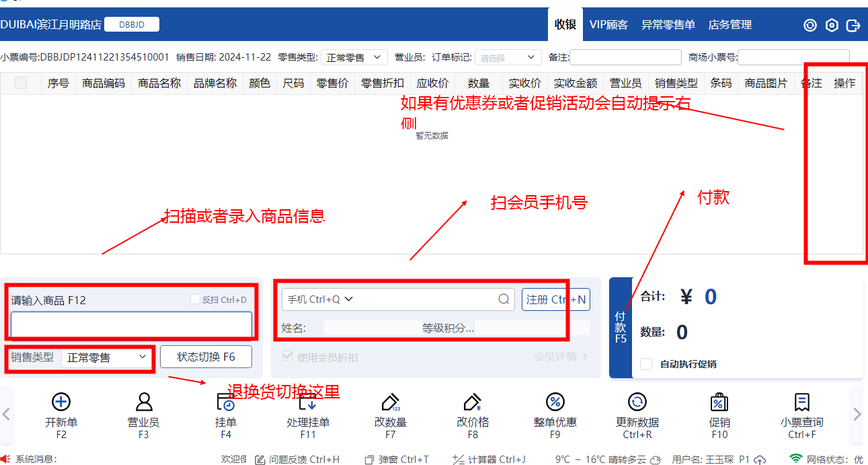Open 小票查询 receipt search icon

click(x=801, y=402)
